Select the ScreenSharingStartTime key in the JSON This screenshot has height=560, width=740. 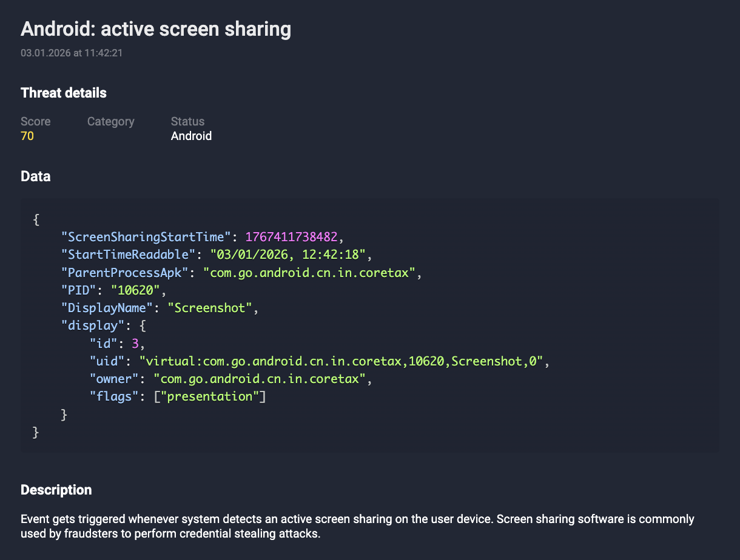pos(145,236)
